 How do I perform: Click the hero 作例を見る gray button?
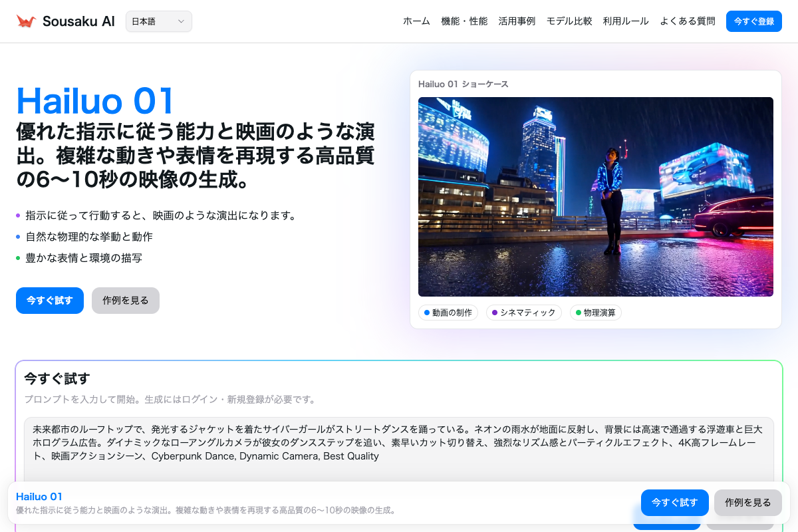click(x=126, y=301)
